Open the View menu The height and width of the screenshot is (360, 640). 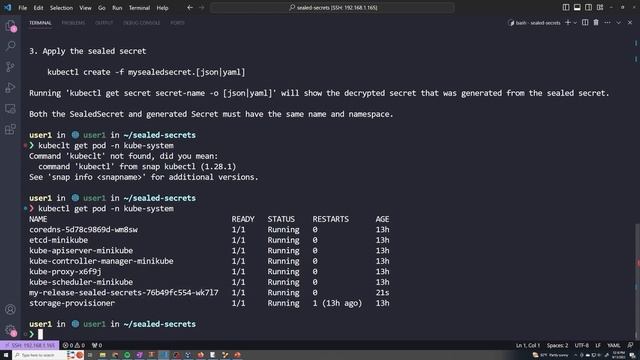point(85,8)
